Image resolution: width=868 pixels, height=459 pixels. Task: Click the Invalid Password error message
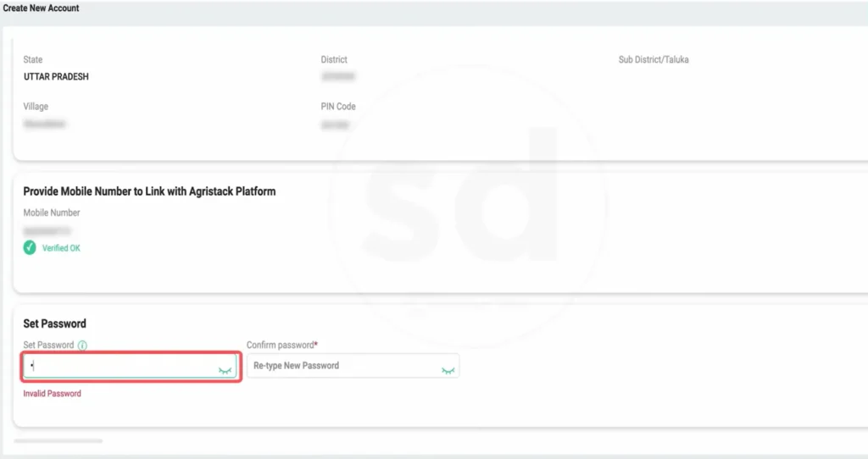(x=52, y=394)
